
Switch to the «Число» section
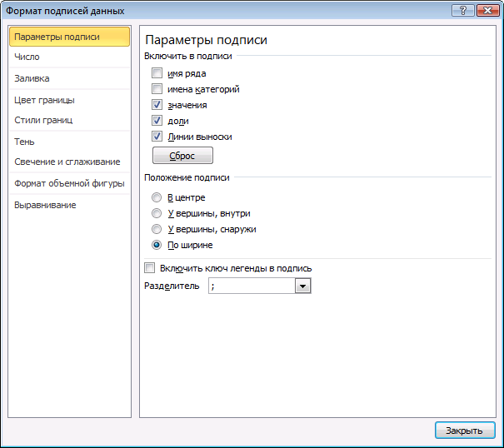click(69, 57)
